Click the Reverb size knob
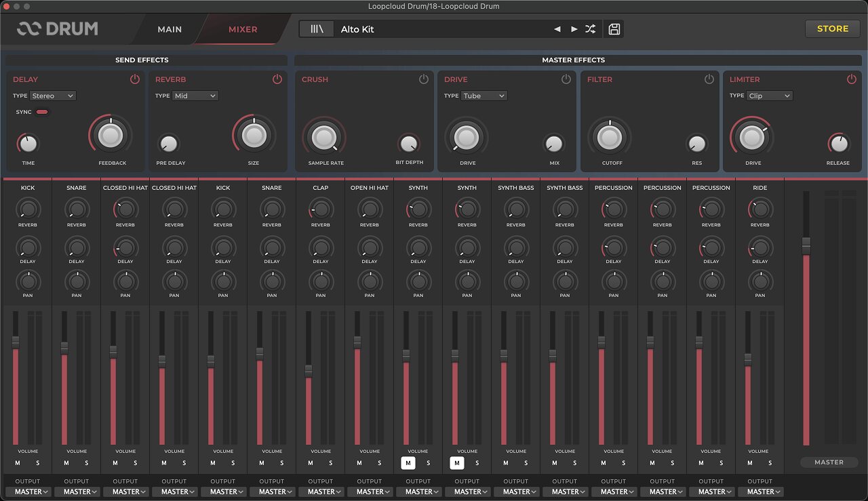 click(x=254, y=136)
